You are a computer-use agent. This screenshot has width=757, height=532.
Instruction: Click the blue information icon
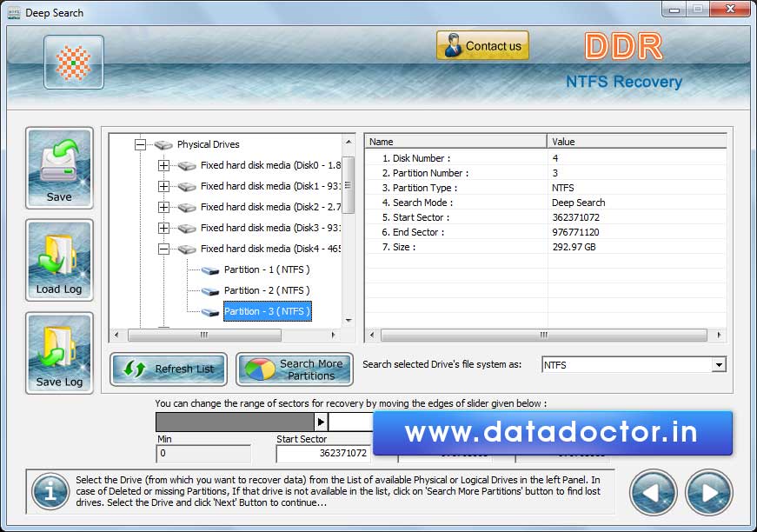pyautogui.click(x=50, y=491)
